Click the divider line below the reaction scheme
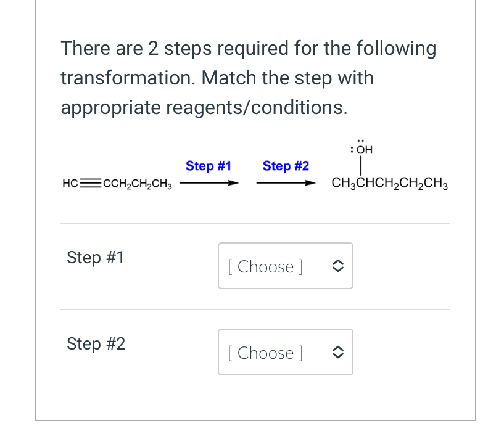The width and height of the screenshot is (504, 442). point(255,223)
